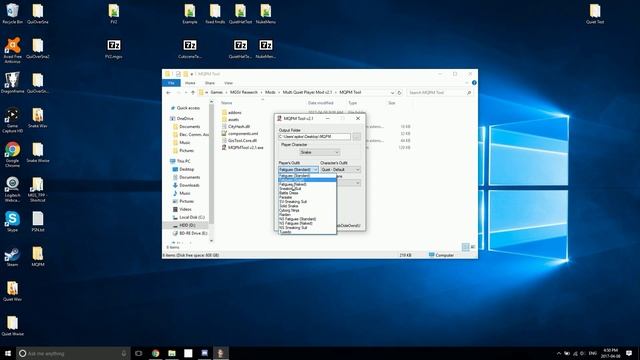Launch Avast Free Antivirus from desktop
This screenshot has width=640, height=360.
(12, 50)
